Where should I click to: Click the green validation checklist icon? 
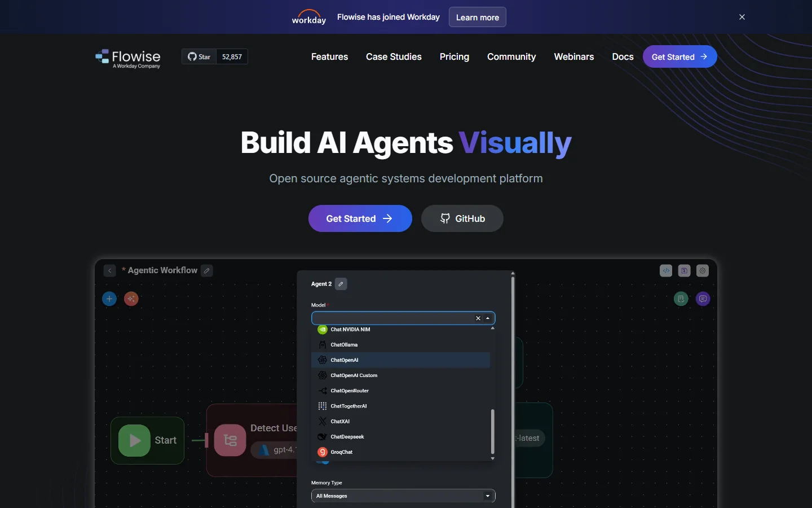point(681,299)
